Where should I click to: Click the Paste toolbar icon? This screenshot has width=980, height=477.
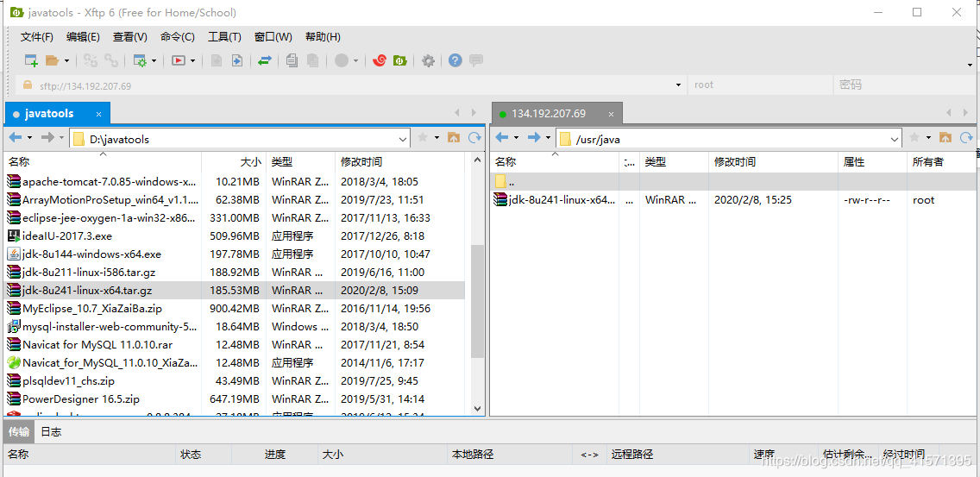coord(312,60)
